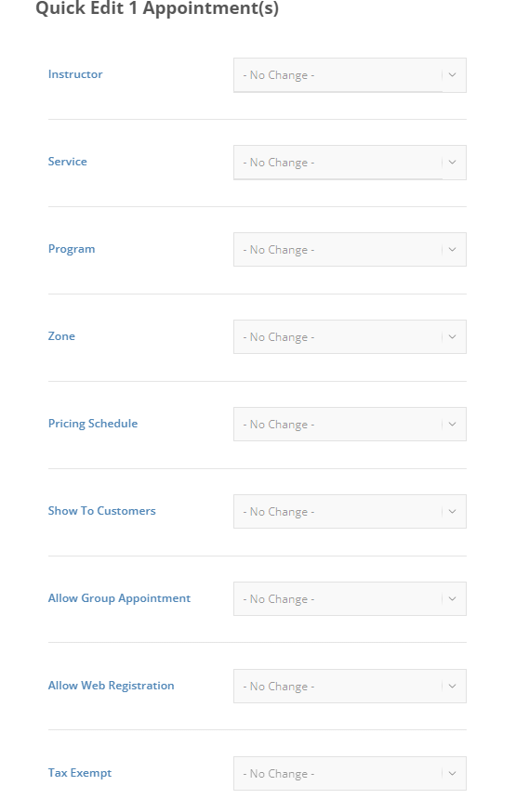This screenshot has width=516, height=812.
Task: Click the chevron arrow on Program field
Action: [x=452, y=250]
